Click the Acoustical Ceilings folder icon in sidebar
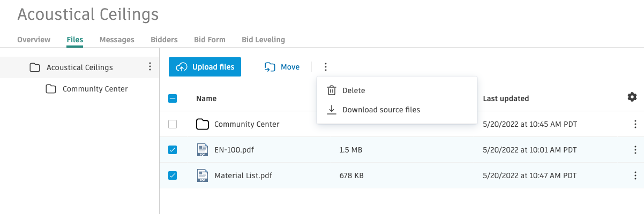 point(35,67)
